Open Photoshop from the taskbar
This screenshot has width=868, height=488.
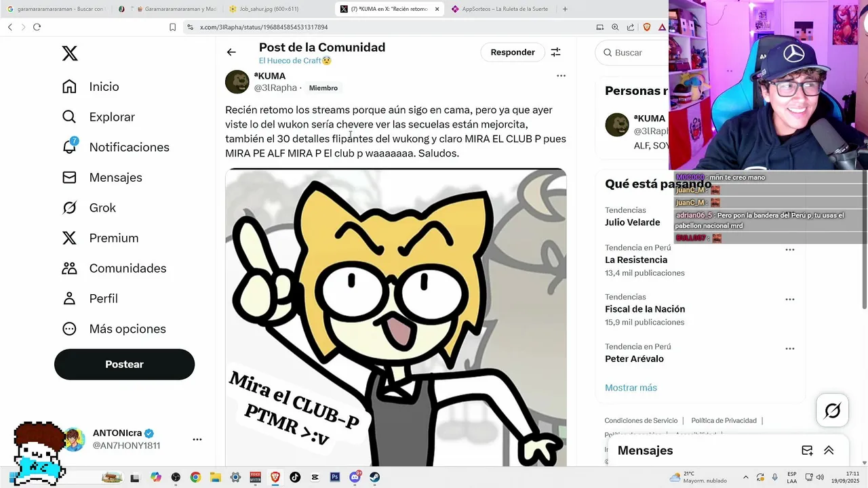point(334,478)
